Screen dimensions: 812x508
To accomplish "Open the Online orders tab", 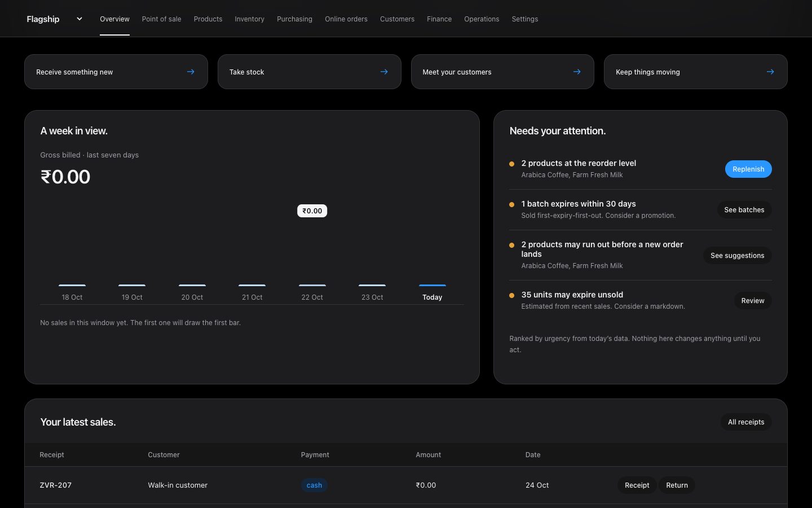I will pyautogui.click(x=346, y=19).
